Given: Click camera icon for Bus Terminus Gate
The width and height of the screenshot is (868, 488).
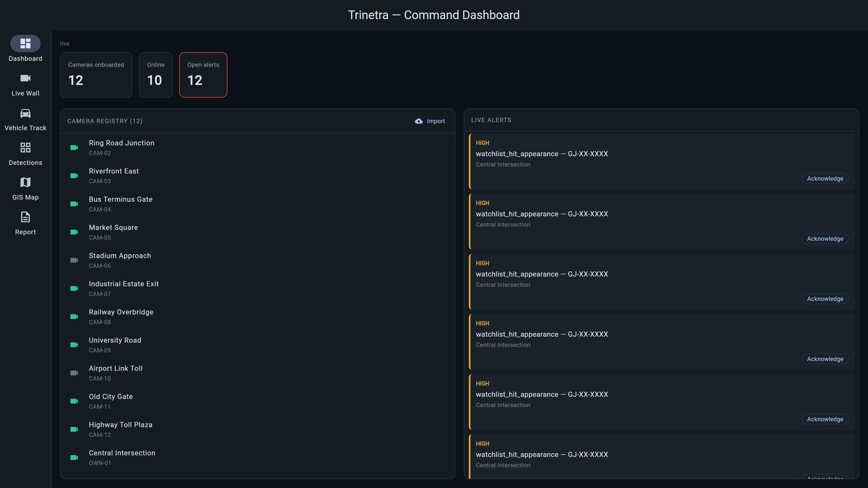Looking at the screenshot, I should coord(74,204).
